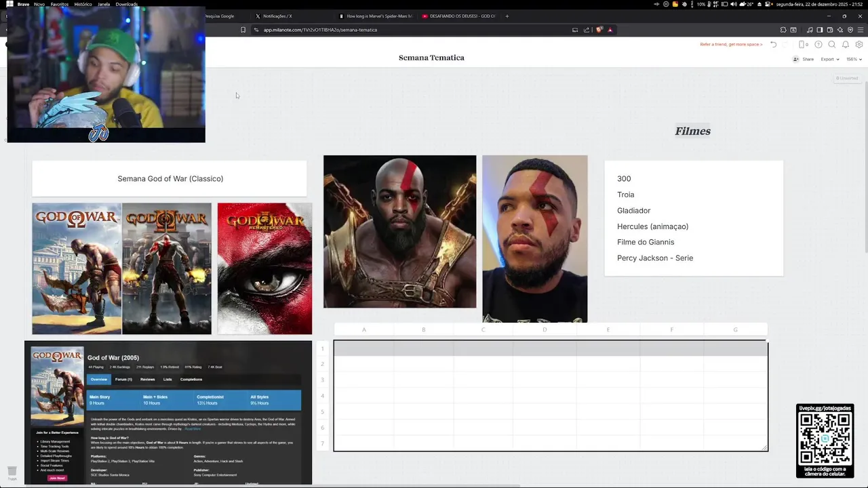Screen dimensions: 868x488
Task: Open the 156% zoom level dropdown
Action: point(854,59)
